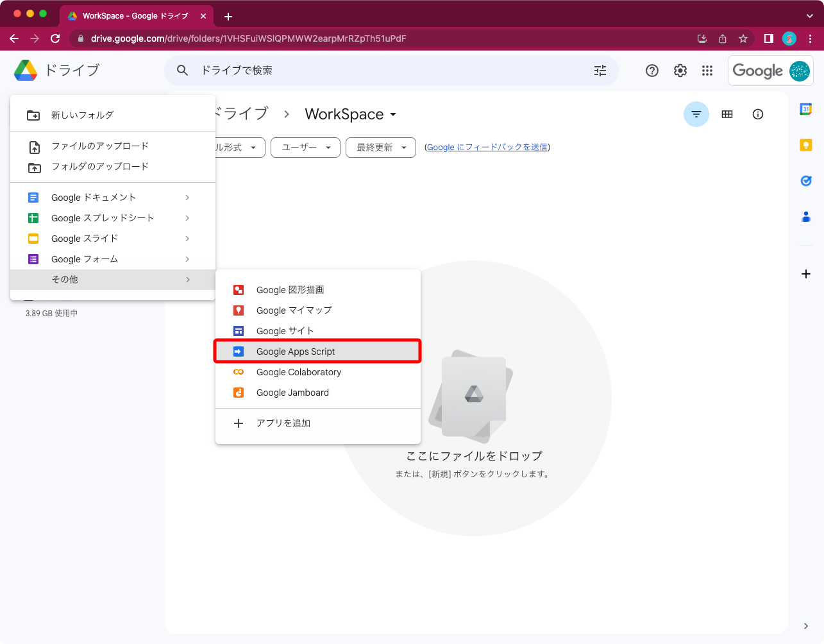
Task: Switch to grid view layout
Action: (727, 114)
